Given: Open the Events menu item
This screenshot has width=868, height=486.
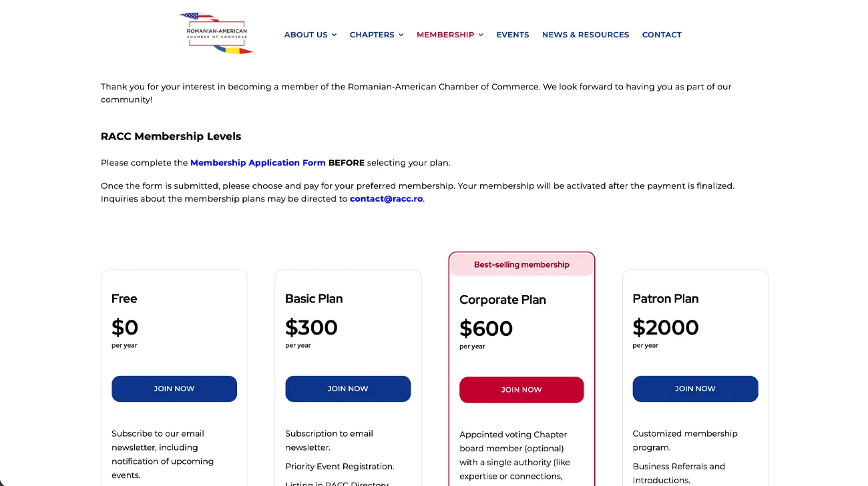Looking at the screenshot, I should (x=512, y=35).
